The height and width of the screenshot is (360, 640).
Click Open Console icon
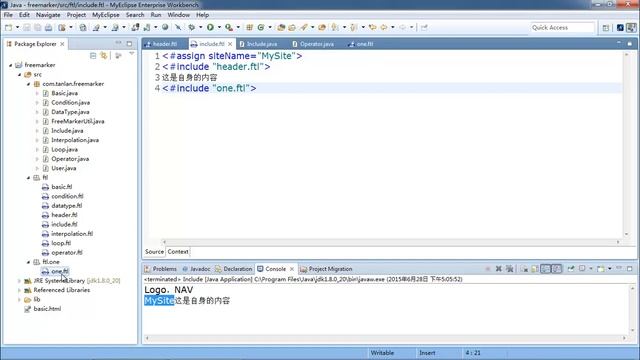pos(600,269)
